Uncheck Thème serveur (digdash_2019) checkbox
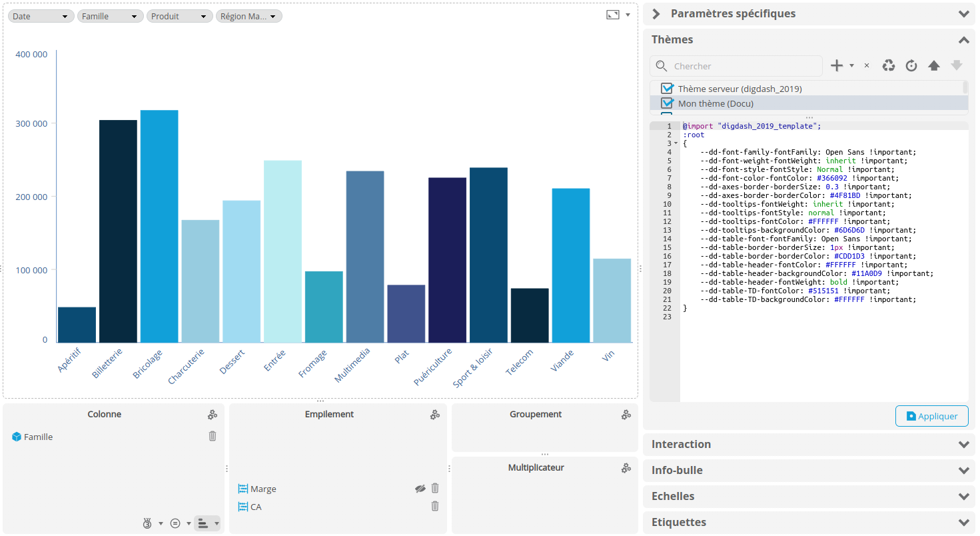Viewport: 980px width, 536px height. 667,89
